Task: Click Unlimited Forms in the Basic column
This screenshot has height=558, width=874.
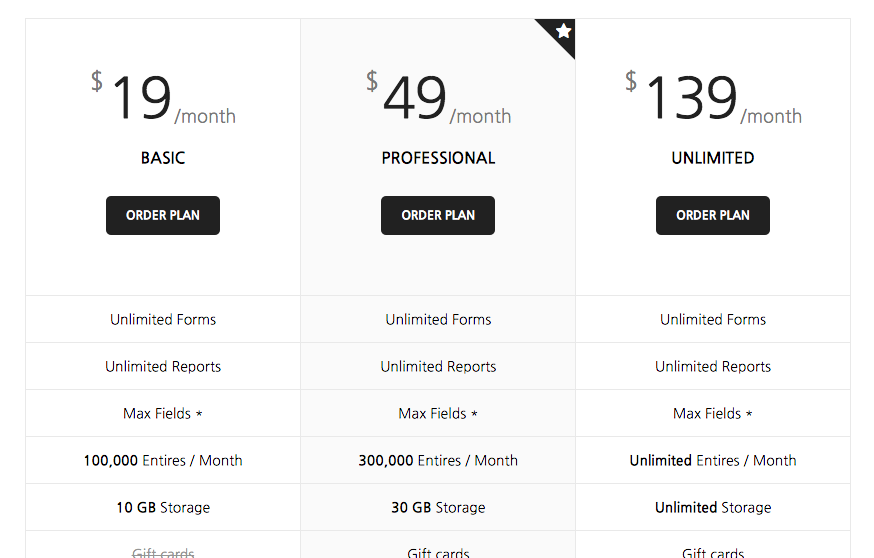Action: point(163,320)
